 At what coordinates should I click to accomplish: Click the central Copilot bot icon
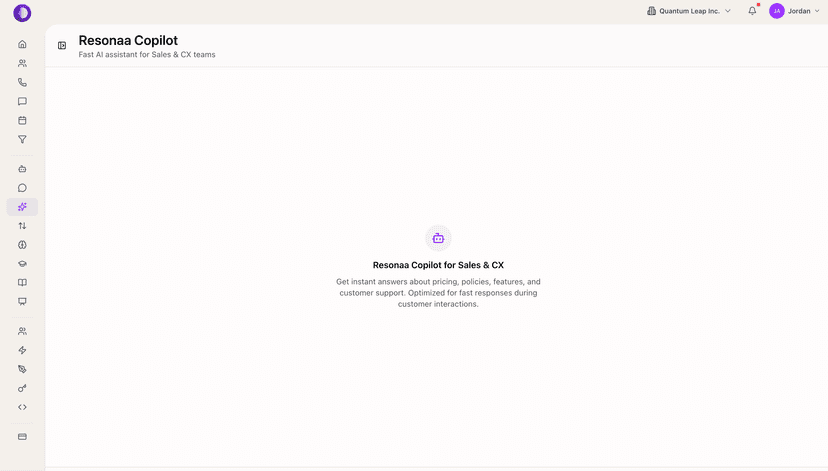point(438,238)
